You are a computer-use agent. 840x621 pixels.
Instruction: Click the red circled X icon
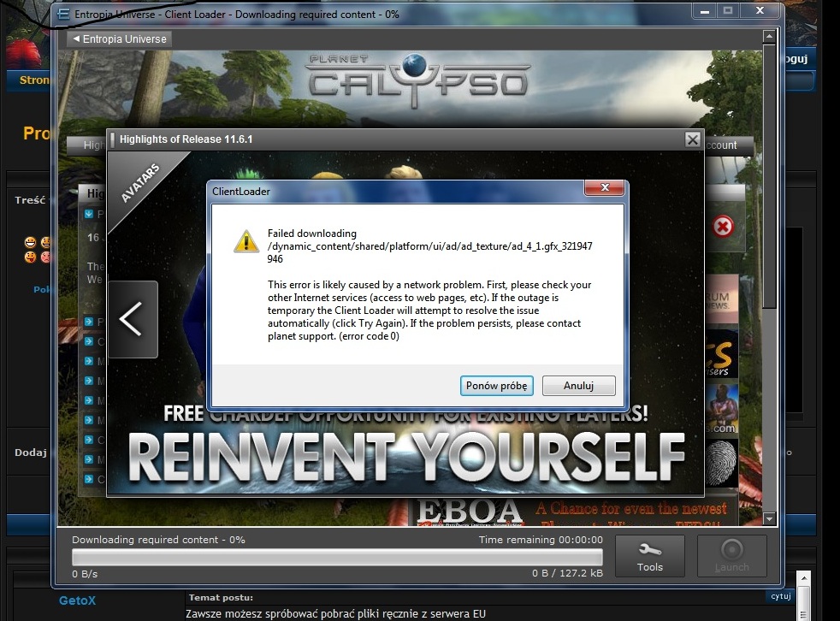coord(724,226)
